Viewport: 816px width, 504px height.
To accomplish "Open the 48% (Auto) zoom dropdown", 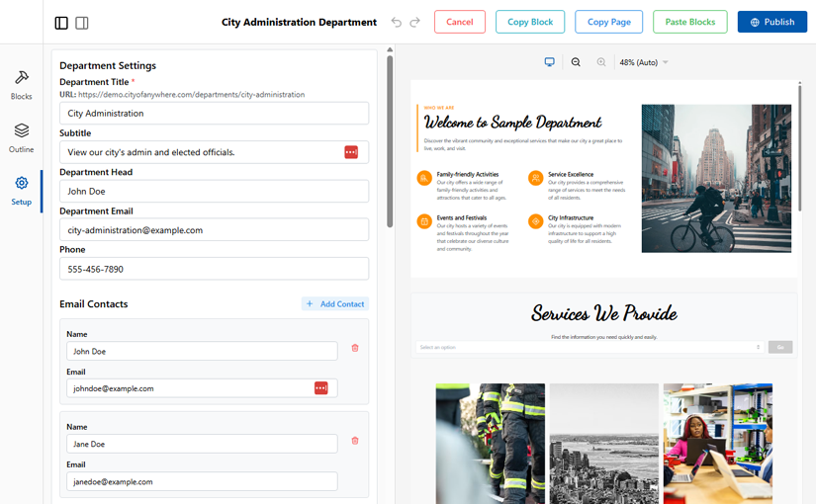I will (x=643, y=62).
